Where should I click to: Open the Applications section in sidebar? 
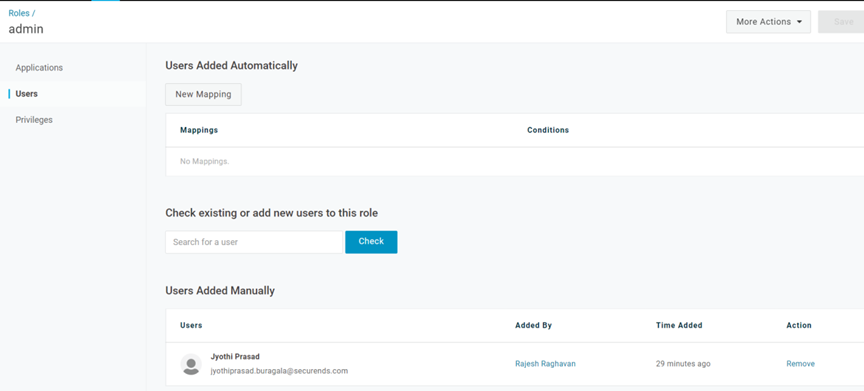point(39,68)
